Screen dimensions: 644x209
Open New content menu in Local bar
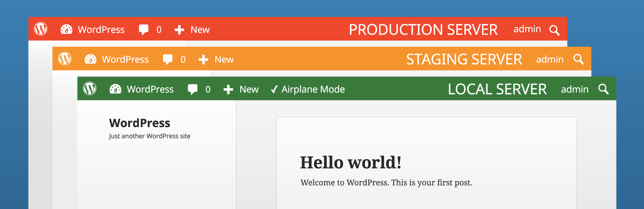pos(249,89)
